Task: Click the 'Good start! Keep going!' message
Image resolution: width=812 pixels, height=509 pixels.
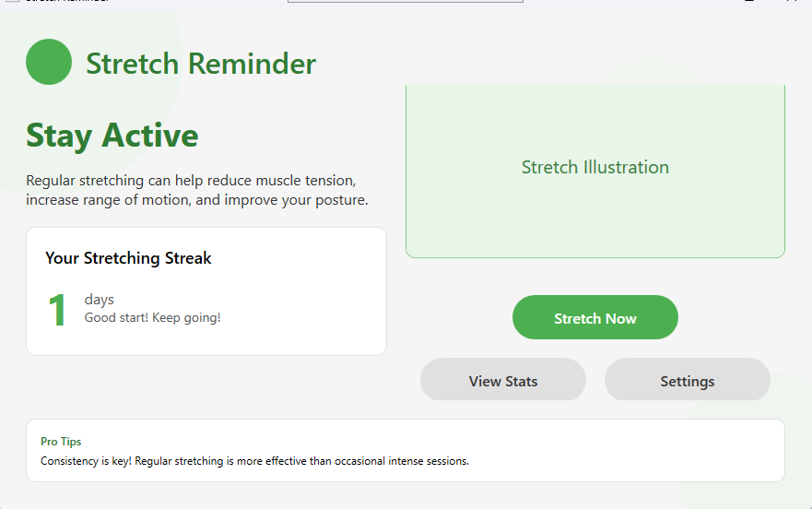Action: (152, 318)
